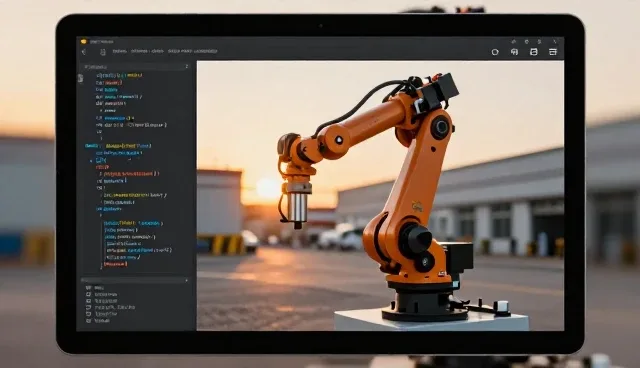The width and height of the screenshot is (640, 368).
Task: Click the rightmost window-layout toolbar icon
Action: coord(553,52)
